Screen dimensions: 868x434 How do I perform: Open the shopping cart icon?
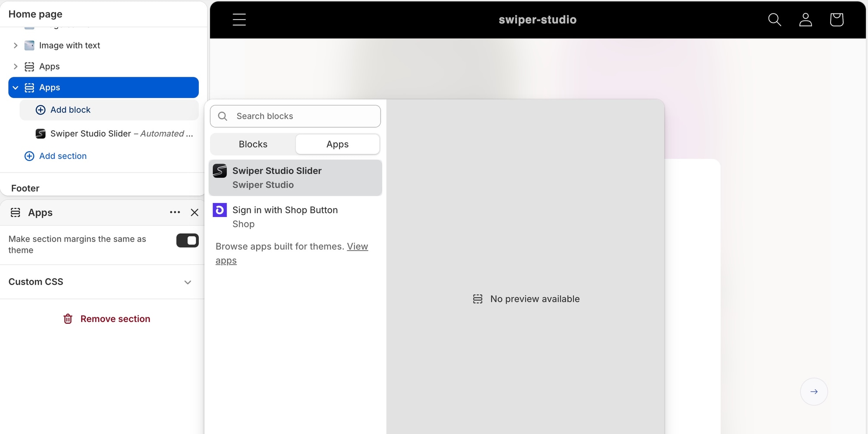pos(836,20)
